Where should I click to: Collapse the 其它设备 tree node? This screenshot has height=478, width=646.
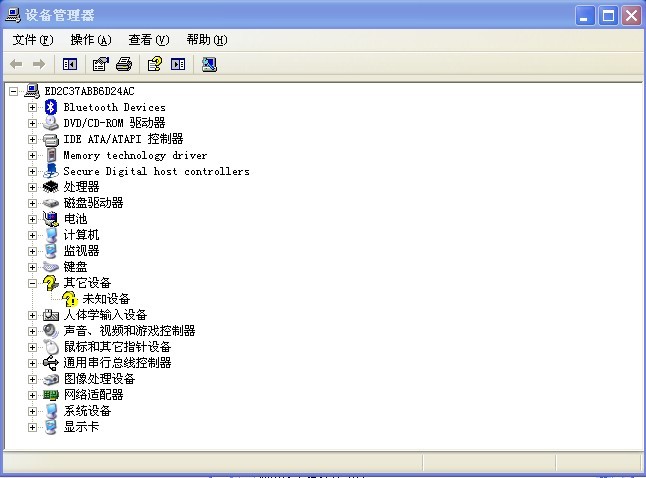point(32,283)
